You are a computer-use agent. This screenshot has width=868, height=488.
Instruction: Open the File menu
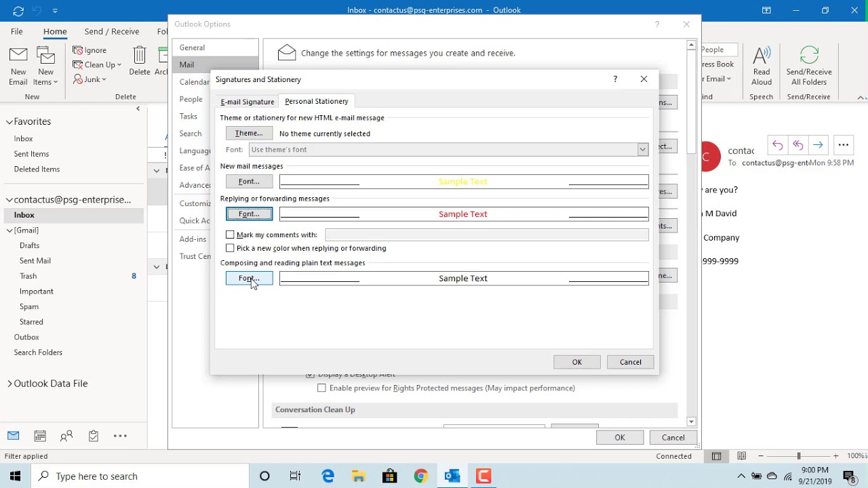(x=17, y=31)
